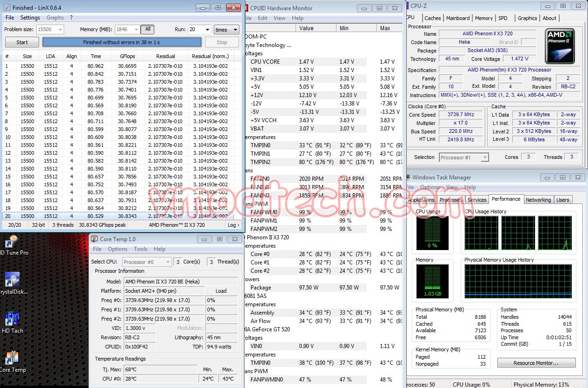Click the FANIN1 row in Hardware Monitor

(323, 187)
